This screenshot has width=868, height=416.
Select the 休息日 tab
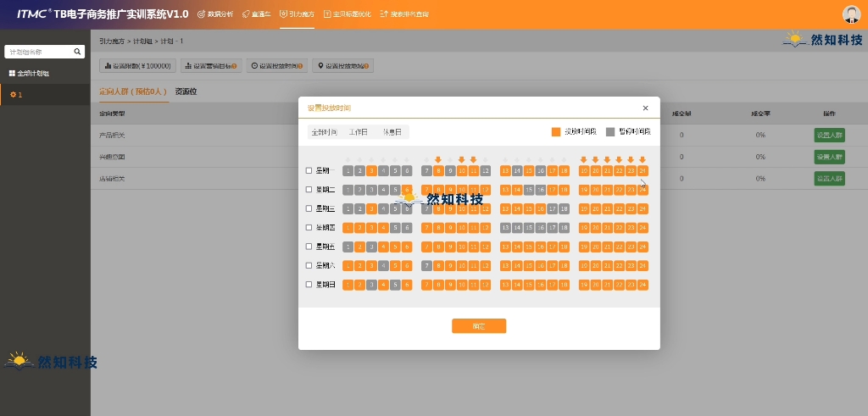pyautogui.click(x=392, y=132)
